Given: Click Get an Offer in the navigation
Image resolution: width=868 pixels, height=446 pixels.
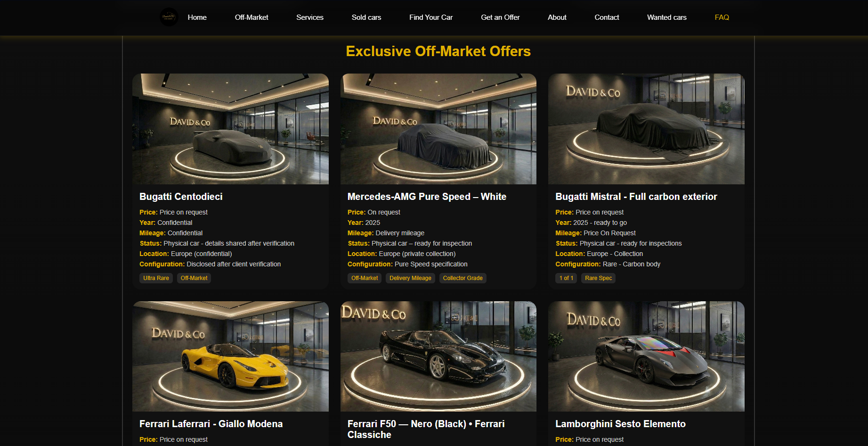Looking at the screenshot, I should click(500, 17).
